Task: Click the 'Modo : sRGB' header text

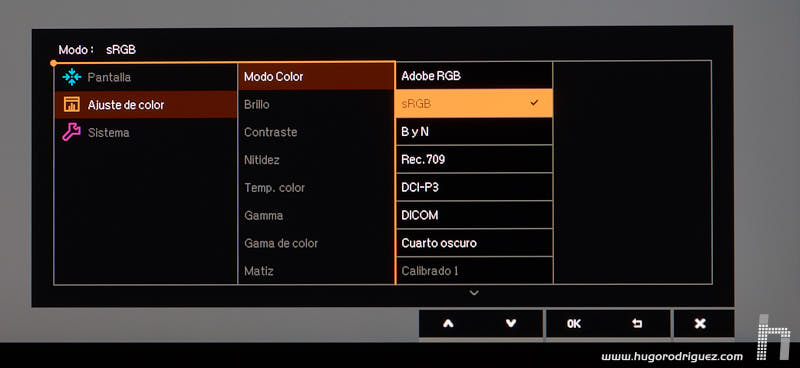Action: tap(97, 50)
